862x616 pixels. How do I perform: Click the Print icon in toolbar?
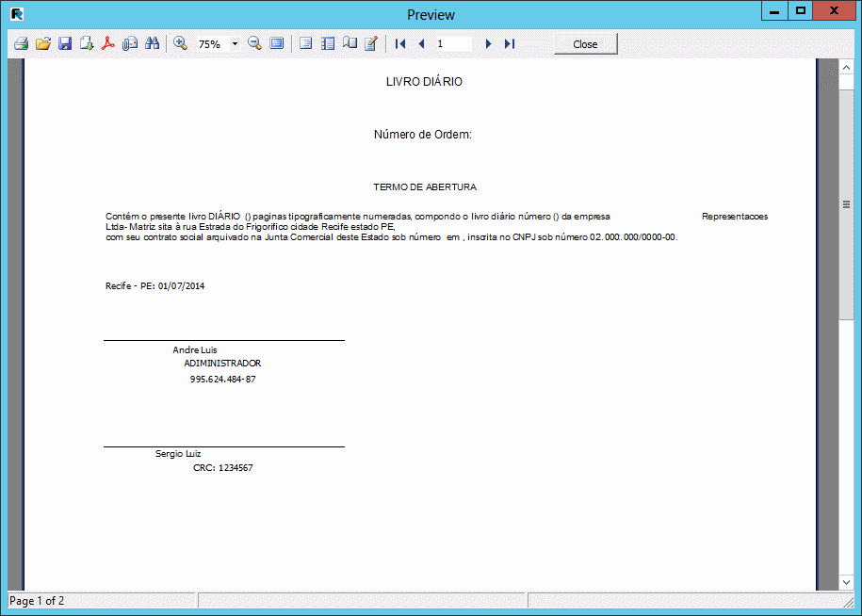(x=22, y=43)
